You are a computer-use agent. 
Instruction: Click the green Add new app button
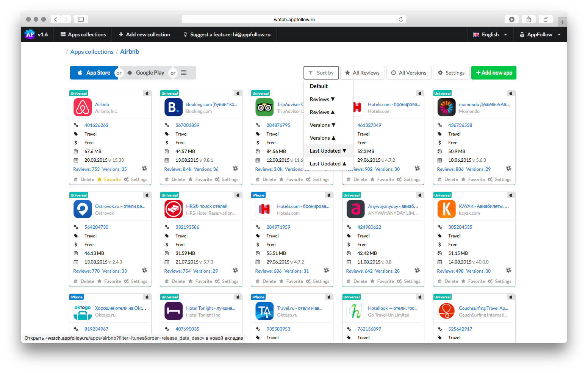[494, 73]
